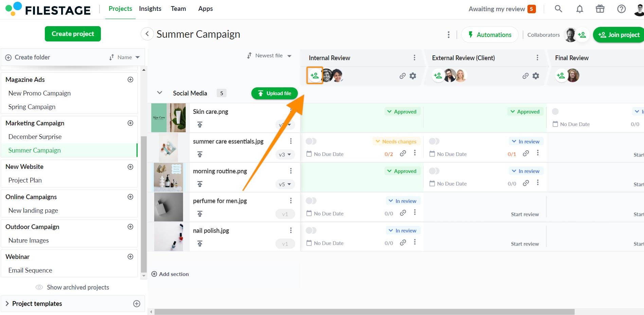
Task: Expand Project templates section
Action: tap(7, 303)
